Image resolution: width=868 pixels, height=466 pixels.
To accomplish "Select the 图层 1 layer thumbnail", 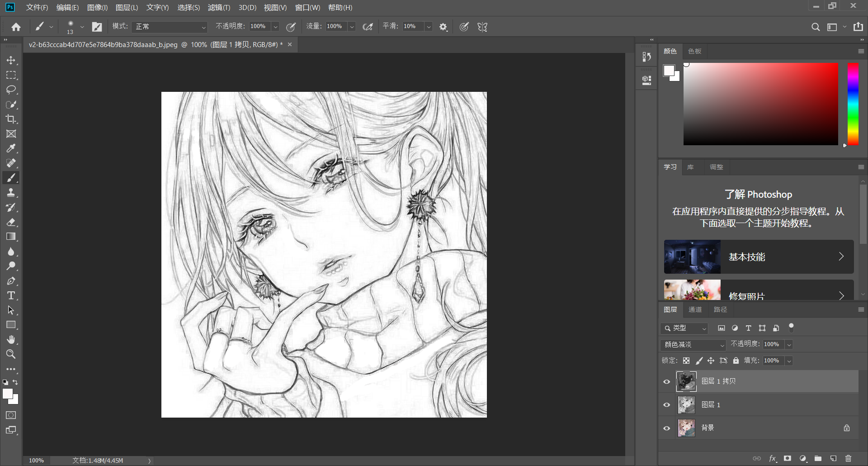I will [x=686, y=405].
